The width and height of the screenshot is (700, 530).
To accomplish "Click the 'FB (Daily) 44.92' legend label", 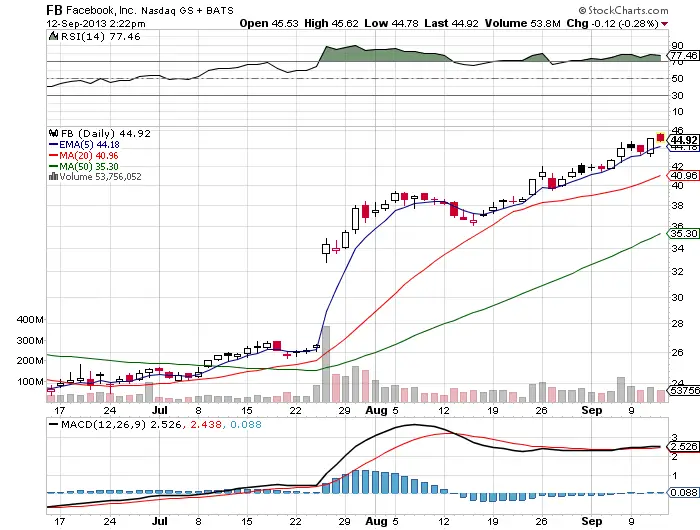I will [106, 134].
